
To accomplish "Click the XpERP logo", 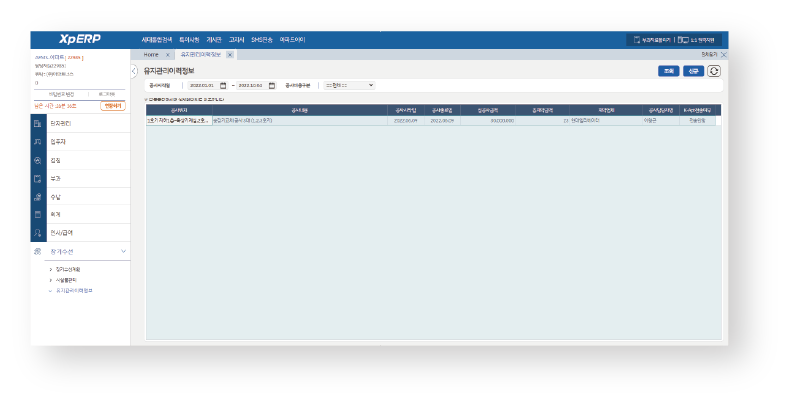I will [80, 39].
